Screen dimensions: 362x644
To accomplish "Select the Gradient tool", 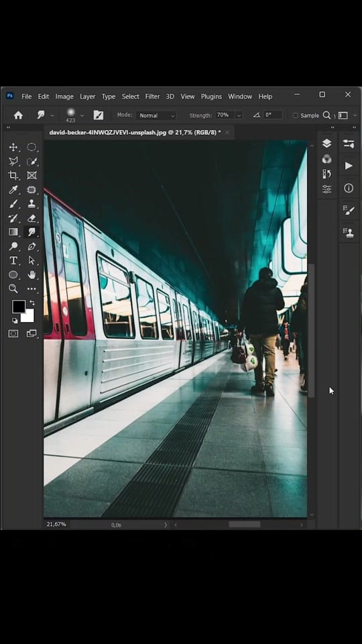I will (x=13, y=232).
